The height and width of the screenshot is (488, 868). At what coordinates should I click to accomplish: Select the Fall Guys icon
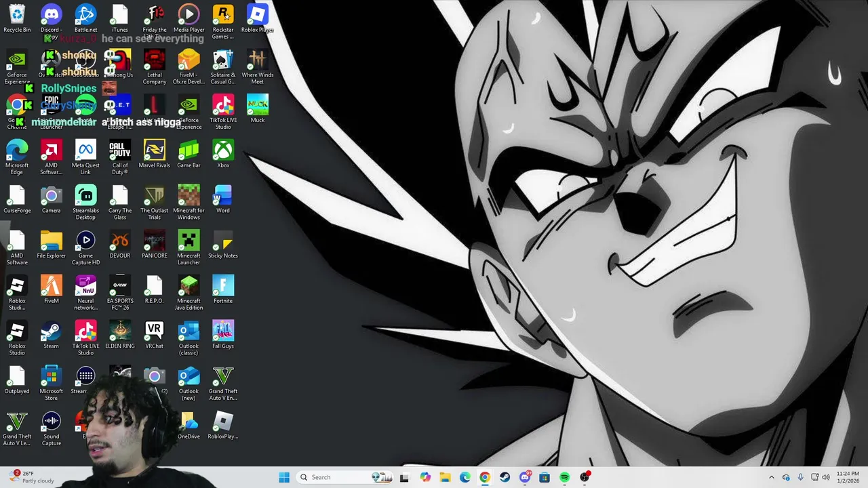click(223, 335)
